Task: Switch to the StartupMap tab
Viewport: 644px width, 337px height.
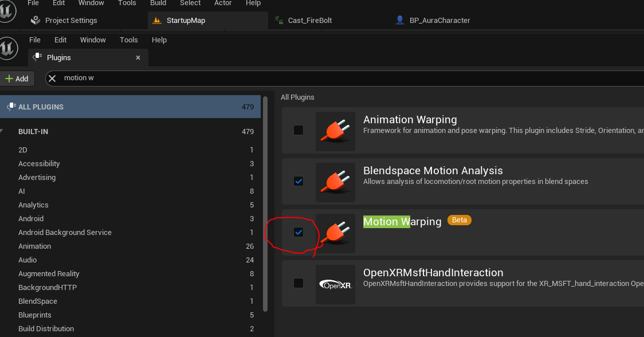Action: 208,20
